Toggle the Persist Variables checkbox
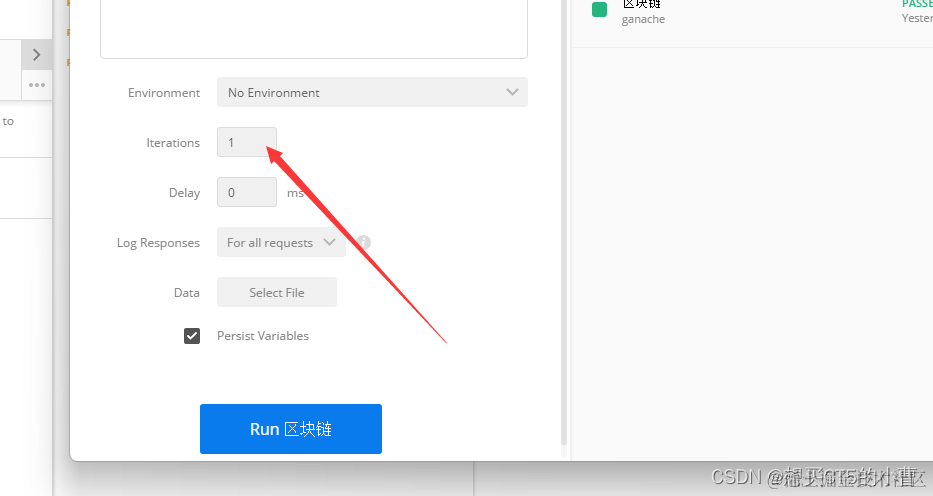This screenshot has width=933, height=496. (192, 336)
